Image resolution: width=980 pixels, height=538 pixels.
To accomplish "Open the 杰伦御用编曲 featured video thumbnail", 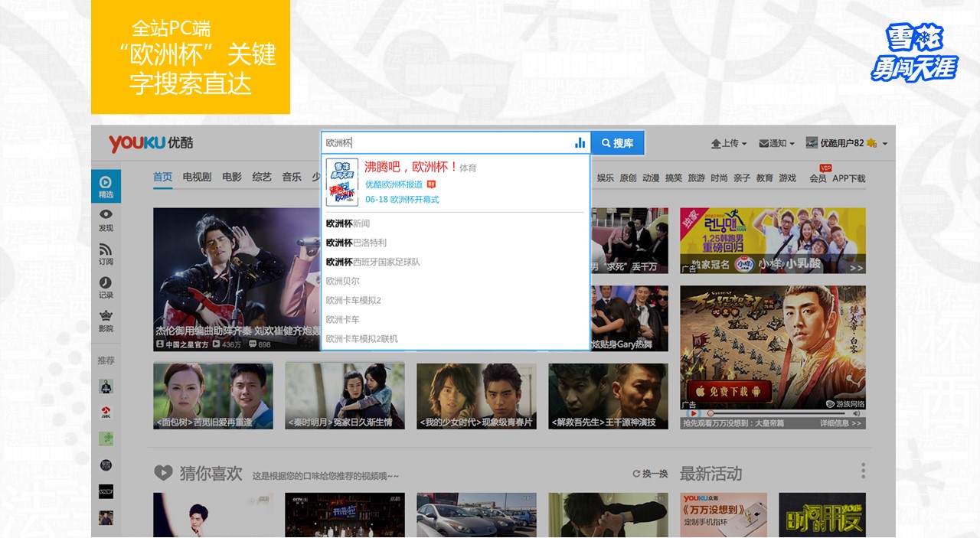I will tap(237, 279).
